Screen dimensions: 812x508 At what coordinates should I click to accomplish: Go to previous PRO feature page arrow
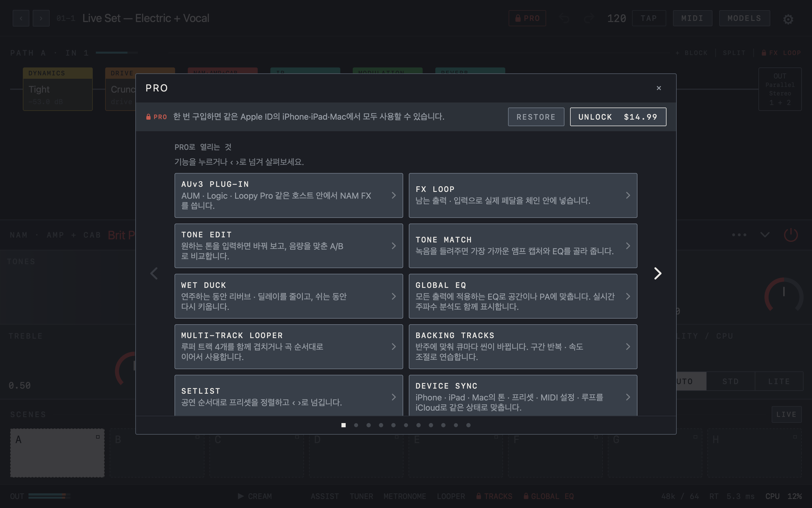pos(154,273)
